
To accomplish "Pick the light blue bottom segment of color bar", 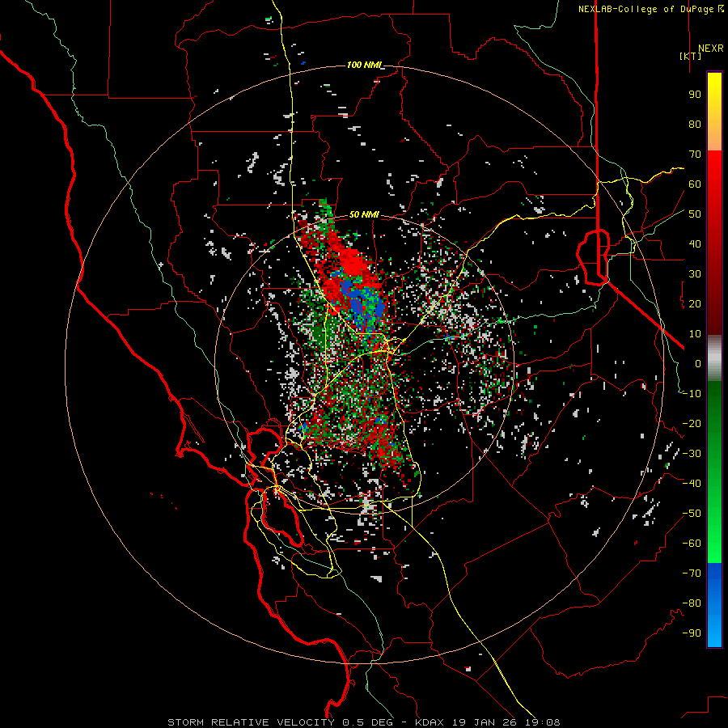I will pos(714,629).
